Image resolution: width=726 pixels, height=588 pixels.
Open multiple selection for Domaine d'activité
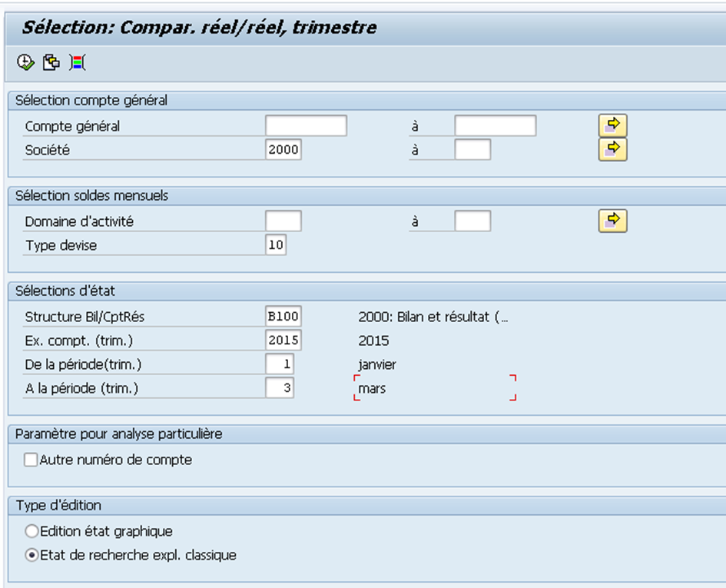[612, 221]
